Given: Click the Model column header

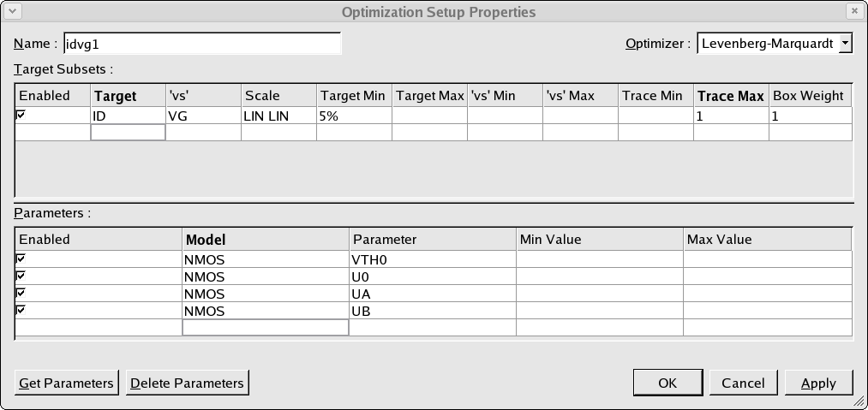Looking at the screenshot, I should [266, 239].
